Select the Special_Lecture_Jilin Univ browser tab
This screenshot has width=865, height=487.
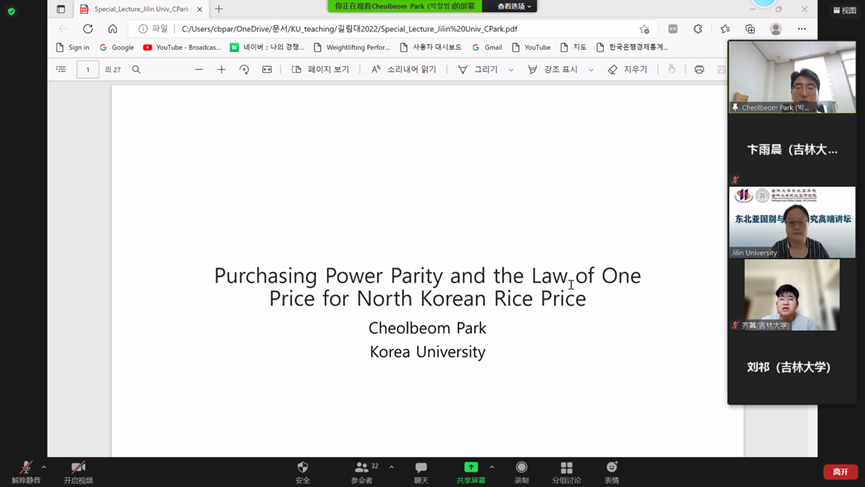(x=140, y=9)
